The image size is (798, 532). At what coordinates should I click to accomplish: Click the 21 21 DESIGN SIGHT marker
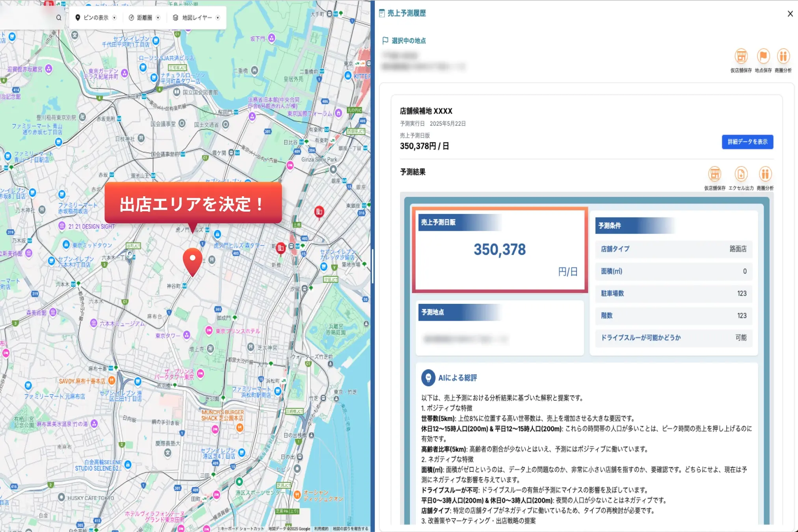[x=62, y=226]
